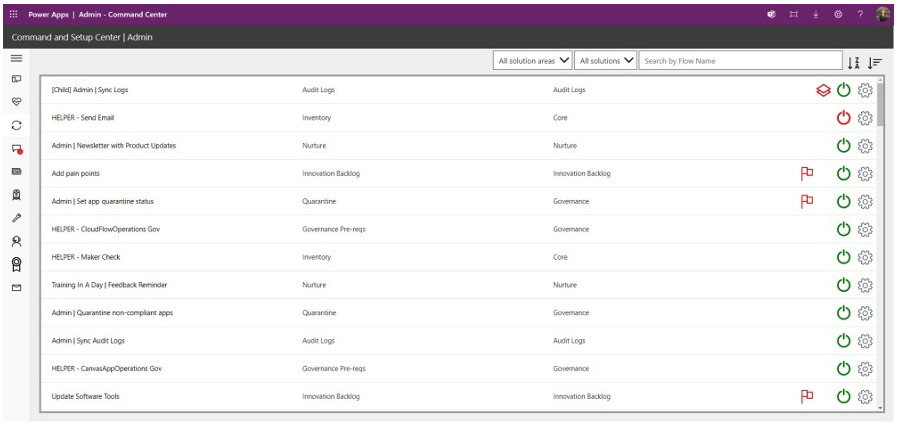Click red layers icon on Sync Logs row

[822, 90]
